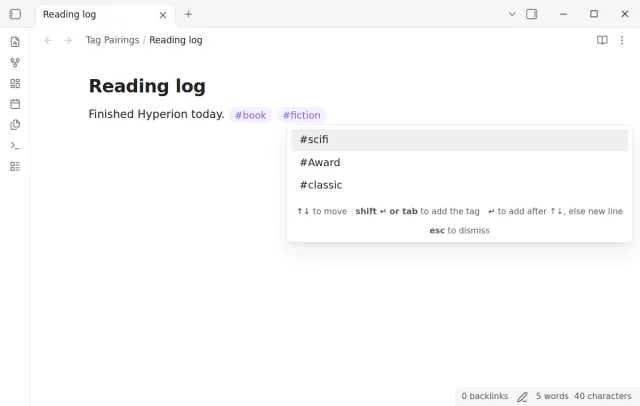The height and width of the screenshot is (406, 640).
Task: Click the text Finished Hyperion today.
Action: [156, 114]
